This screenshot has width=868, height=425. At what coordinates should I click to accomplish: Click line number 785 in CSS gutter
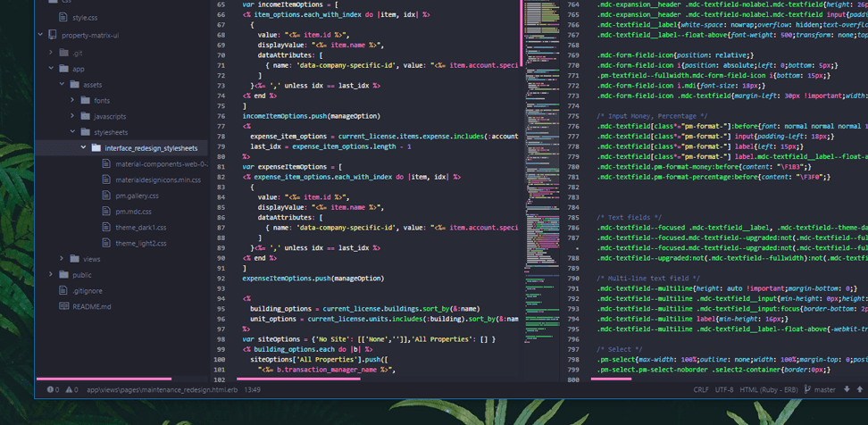573,218
